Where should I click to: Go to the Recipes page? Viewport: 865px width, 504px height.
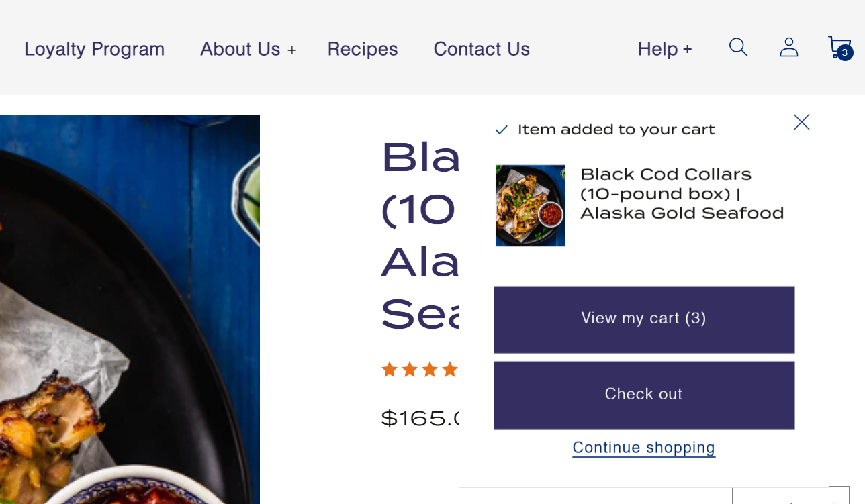click(x=363, y=49)
